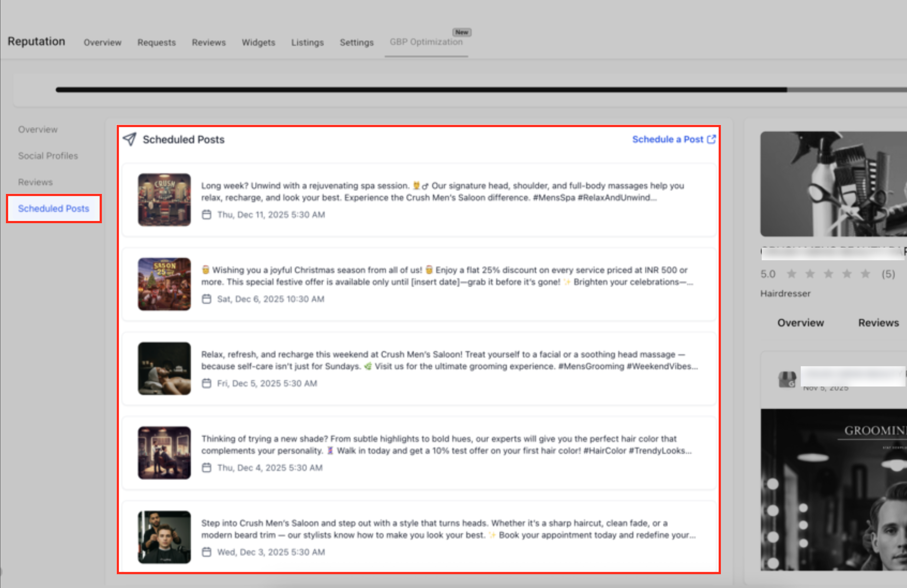Open the hair color post thumbnail
The width and height of the screenshot is (907, 588).
pyautogui.click(x=164, y=453)
